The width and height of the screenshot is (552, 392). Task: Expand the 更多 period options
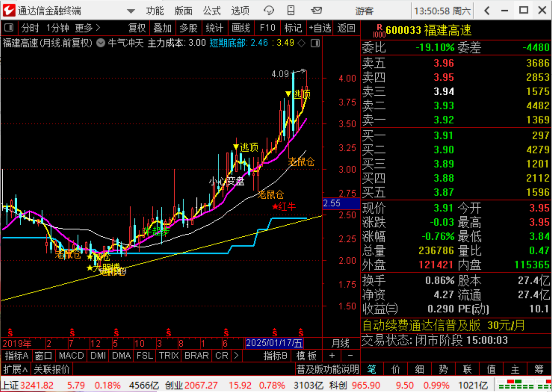point(87,28)
